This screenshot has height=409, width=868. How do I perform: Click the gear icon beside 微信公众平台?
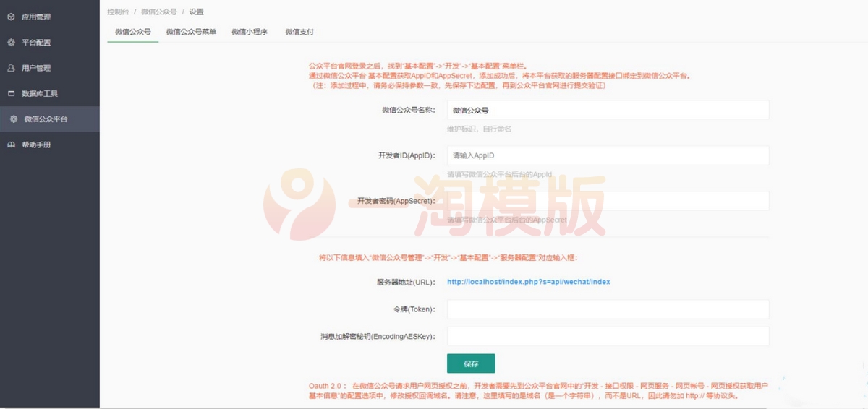point(13,119)
